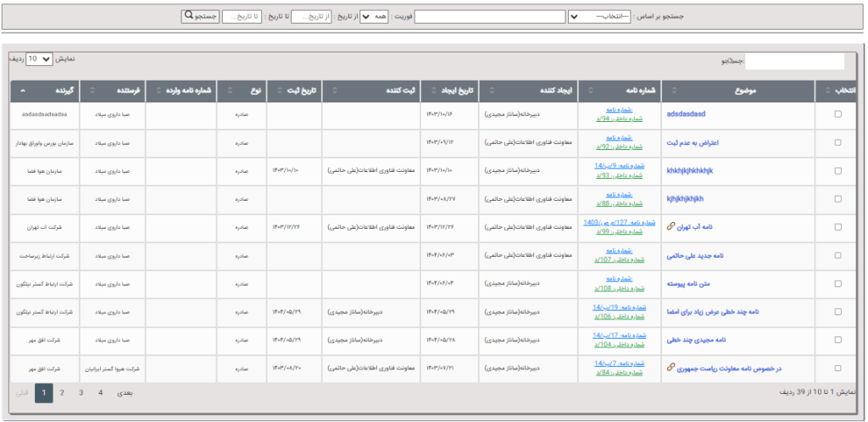Go to بعدی next page
Image resolution: width=868 pixels, height=422 pixels.
(x=125, y=392)
